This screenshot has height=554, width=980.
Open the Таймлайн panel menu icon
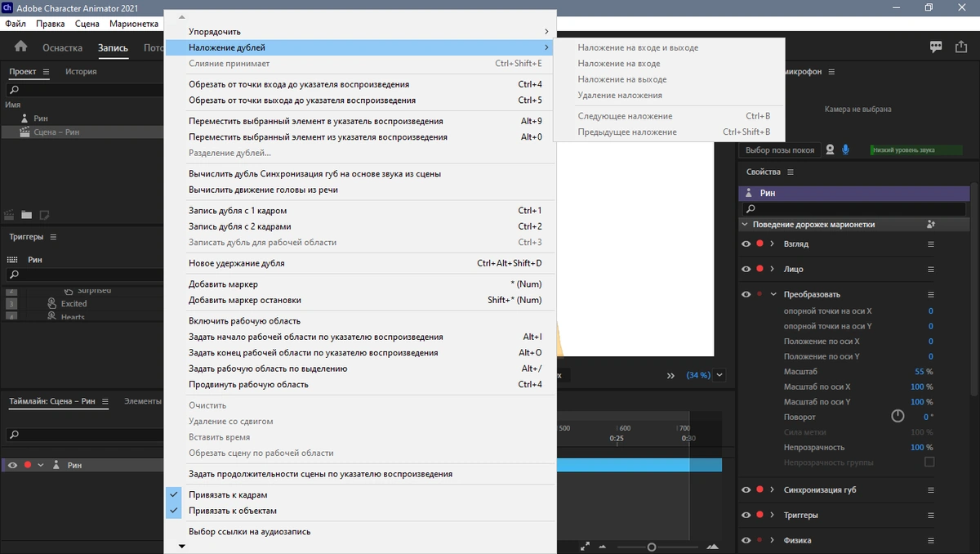click(105, 401)
